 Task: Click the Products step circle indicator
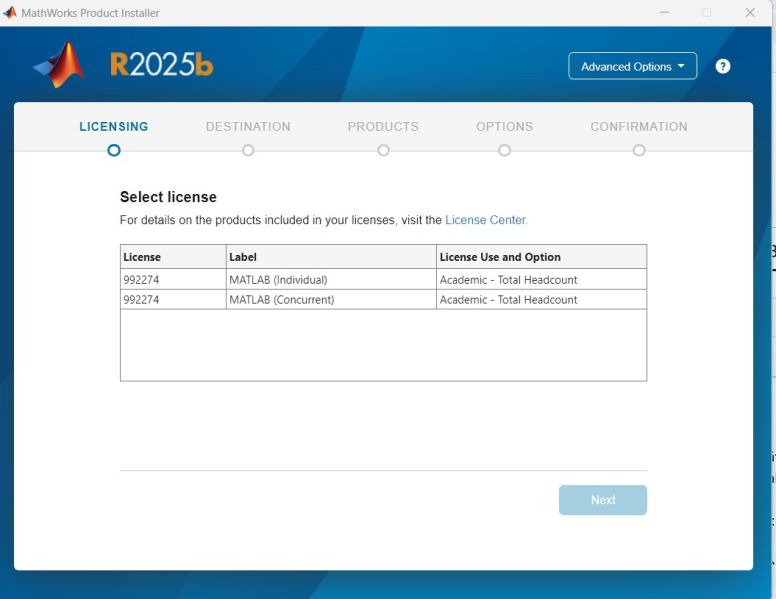[383, 150]
